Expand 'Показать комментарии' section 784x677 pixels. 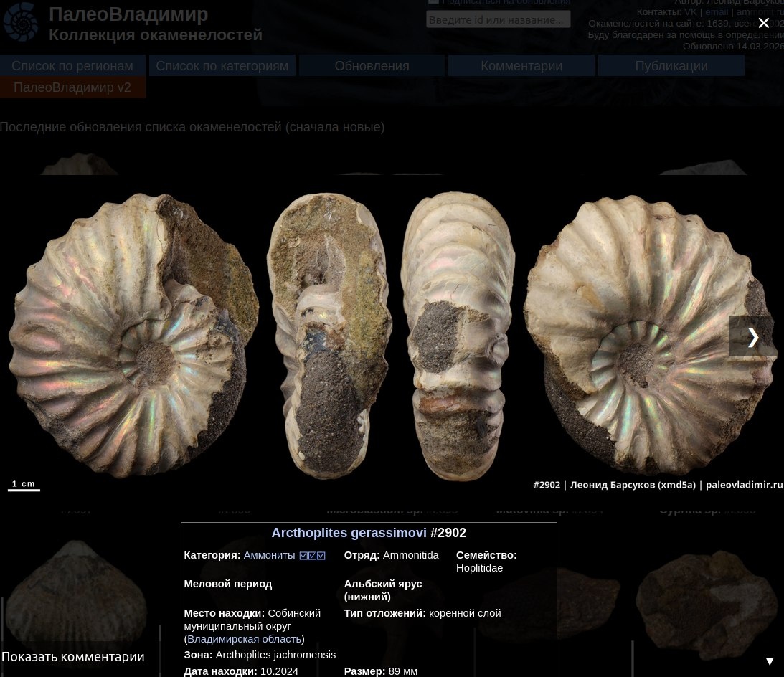point(72,657)
